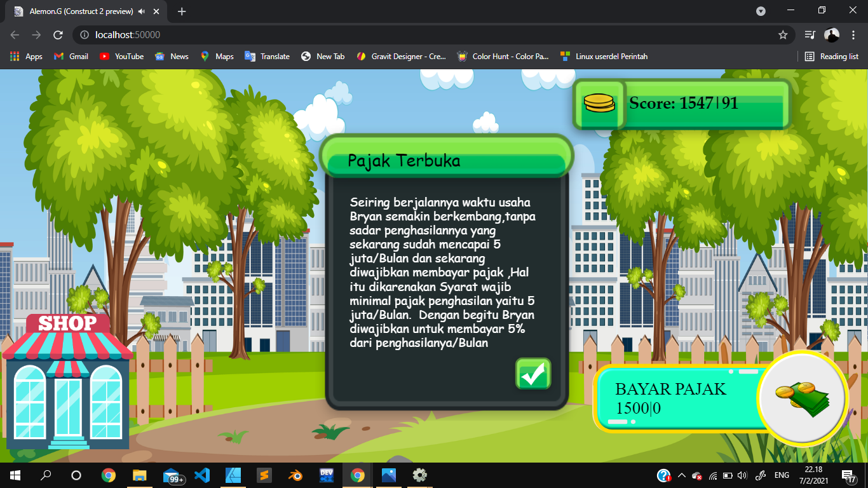Open the Windows Start menu
This screenshot has height=488, width=868.
pyautogui.click(x=15, y=475)
